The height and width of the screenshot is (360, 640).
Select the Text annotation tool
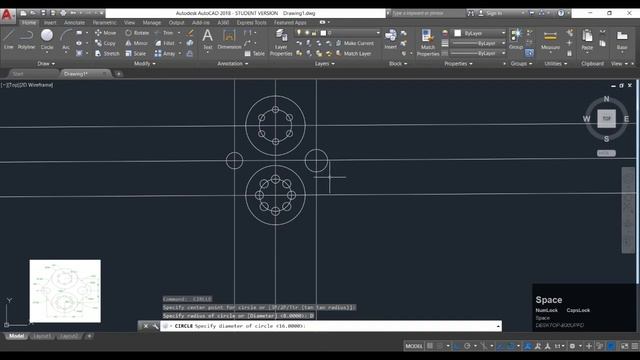point(207,40)
